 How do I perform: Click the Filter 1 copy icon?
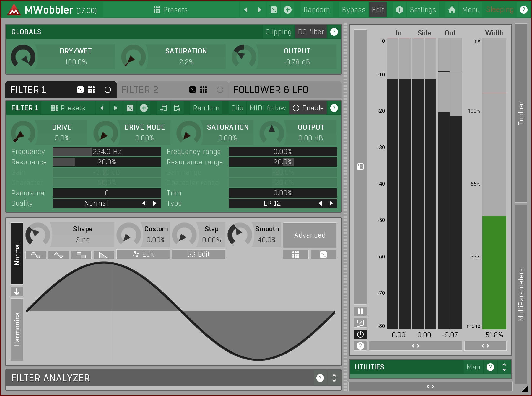click(163, 108)
